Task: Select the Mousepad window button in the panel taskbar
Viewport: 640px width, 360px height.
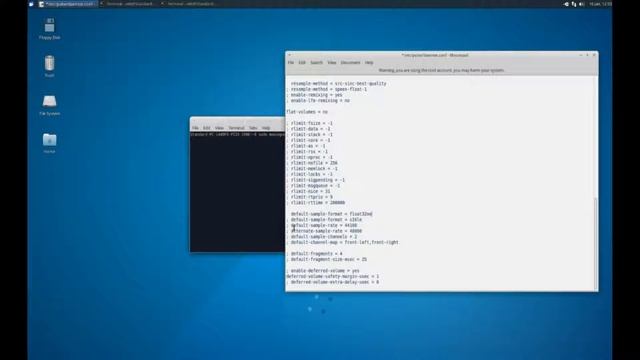Action: tap(68, 4)
